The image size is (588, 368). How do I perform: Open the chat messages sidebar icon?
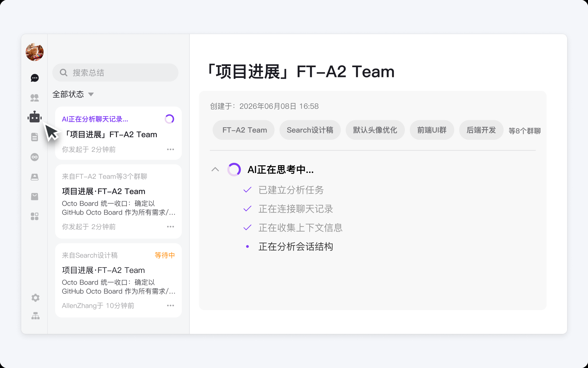35,78
